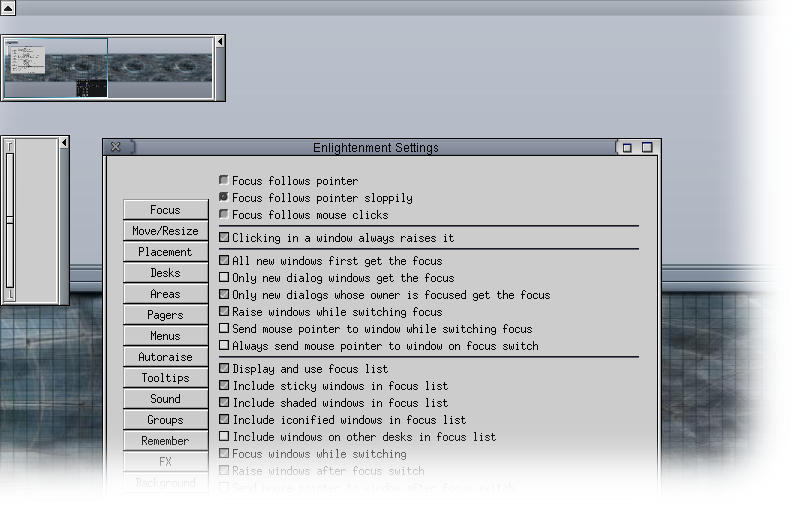
Task: Show the Autoraise settings page
Action: pyautogui.click(x=165, y=357)
